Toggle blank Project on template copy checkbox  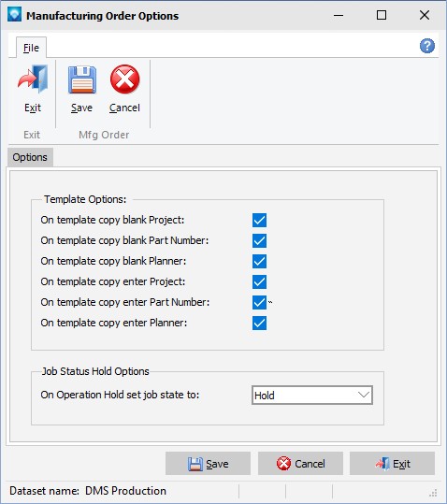click(x=259, y=220)
